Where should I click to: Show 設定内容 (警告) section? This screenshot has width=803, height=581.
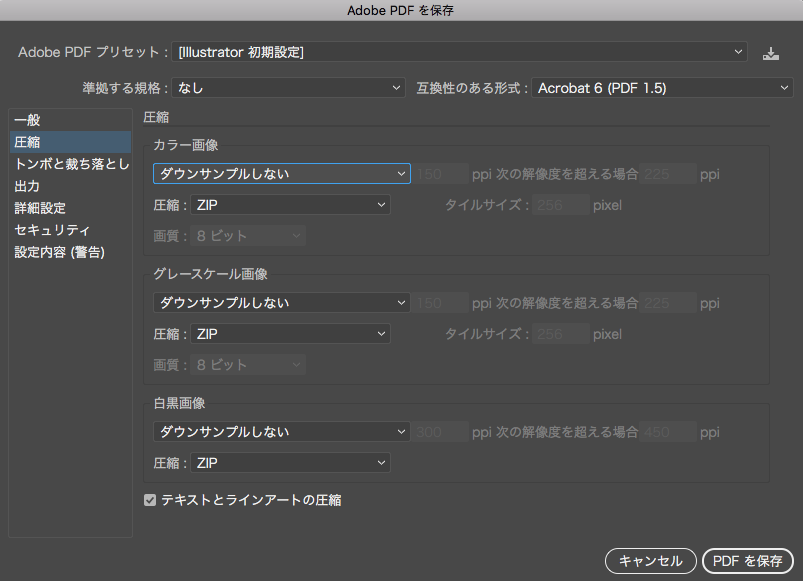[60, 252]
